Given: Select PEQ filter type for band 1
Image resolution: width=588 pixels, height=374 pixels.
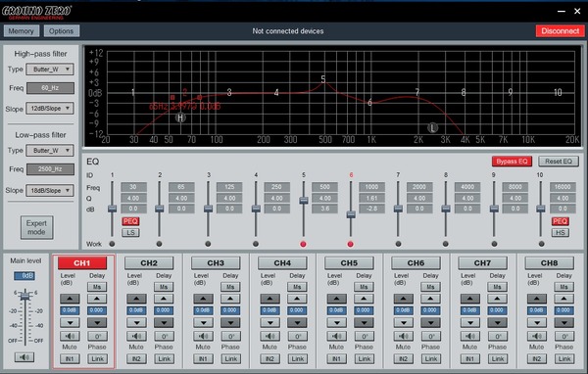Looking at the screenshot, I should (130, 221).
